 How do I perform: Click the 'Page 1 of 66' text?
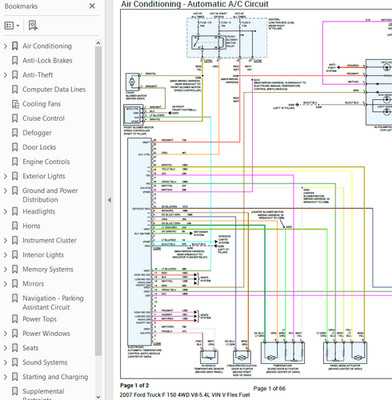point(269,389)
